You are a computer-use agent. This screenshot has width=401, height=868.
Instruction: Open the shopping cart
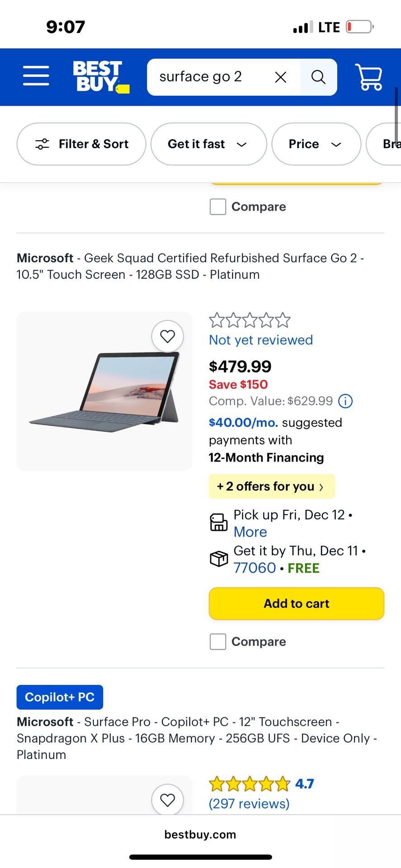click(369, 77)
